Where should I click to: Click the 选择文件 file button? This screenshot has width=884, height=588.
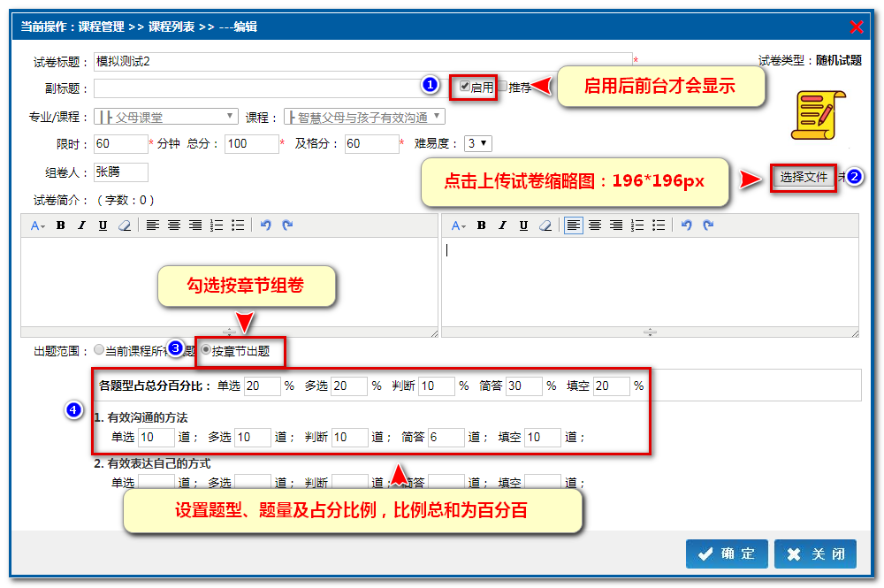click(803, 177)
